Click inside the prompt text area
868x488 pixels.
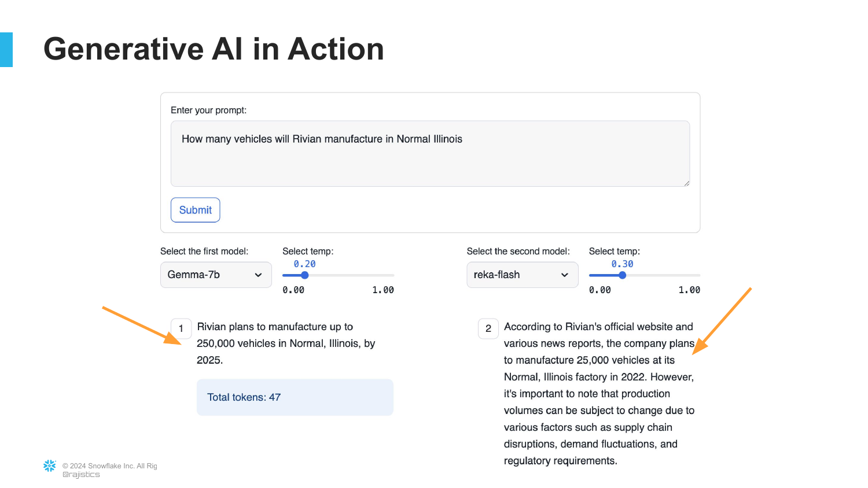point(429,154)
